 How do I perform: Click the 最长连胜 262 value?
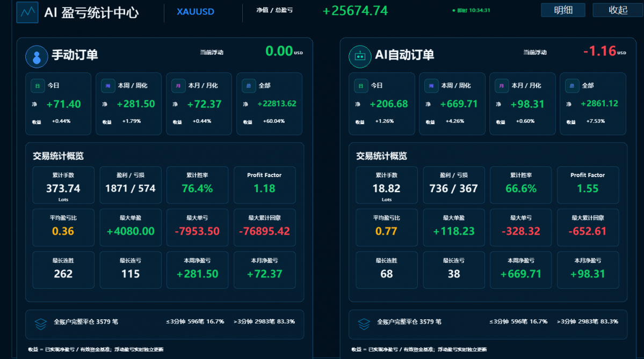(x=63, y=274)
